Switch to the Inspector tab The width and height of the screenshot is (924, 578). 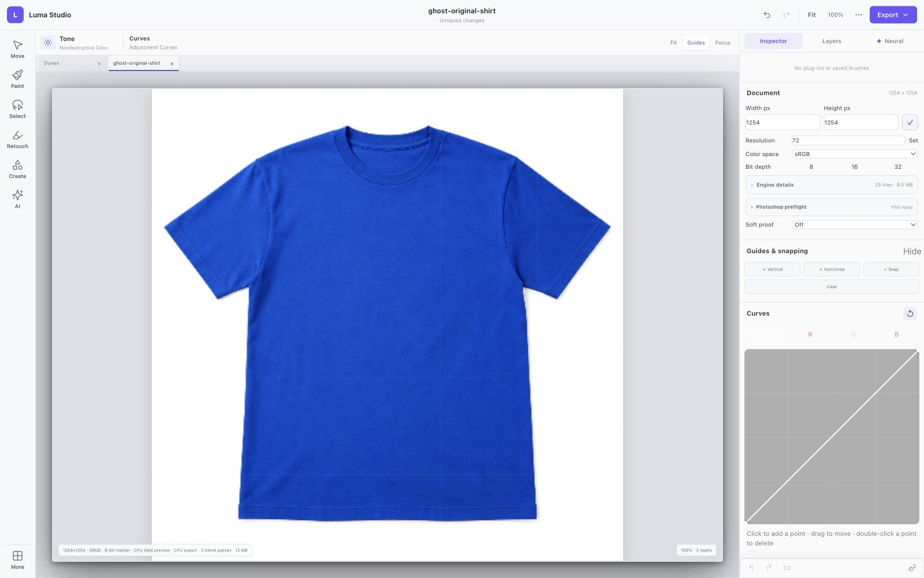pyautogui.click(x=773, y=41)
